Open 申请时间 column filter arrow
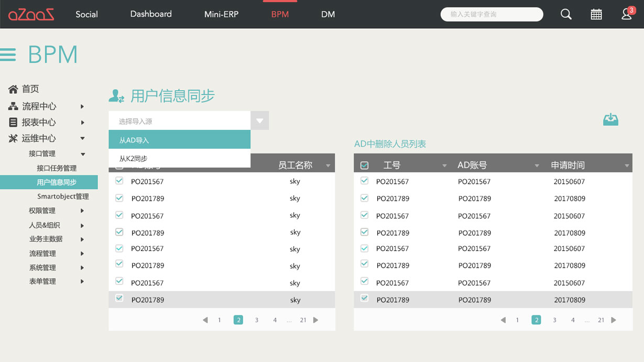The image size is (644, 362). click(627, 166)
